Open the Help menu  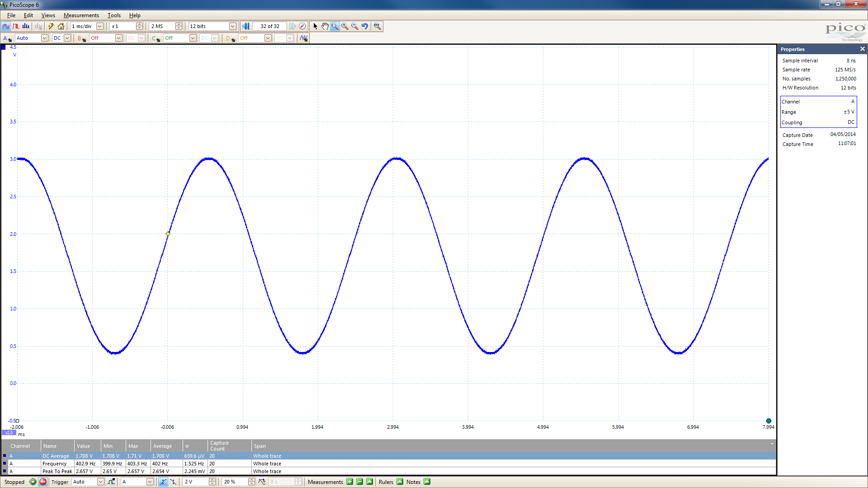coord(135,15)
